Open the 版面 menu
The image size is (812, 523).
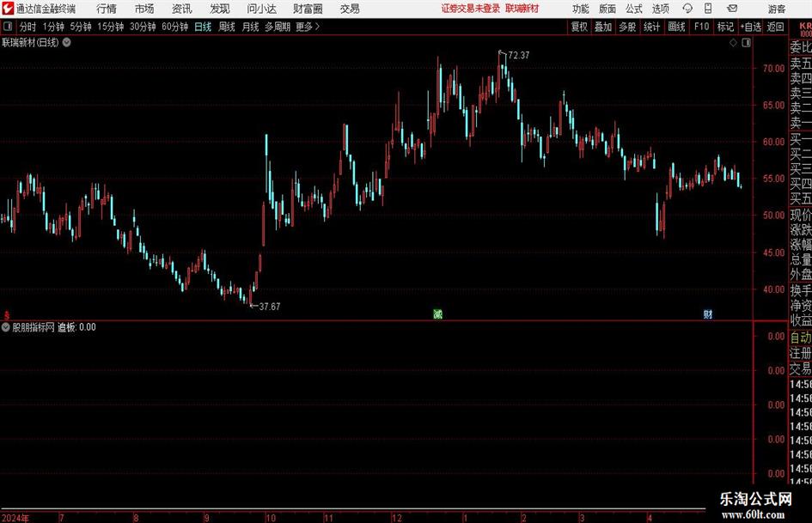(607, 9)
